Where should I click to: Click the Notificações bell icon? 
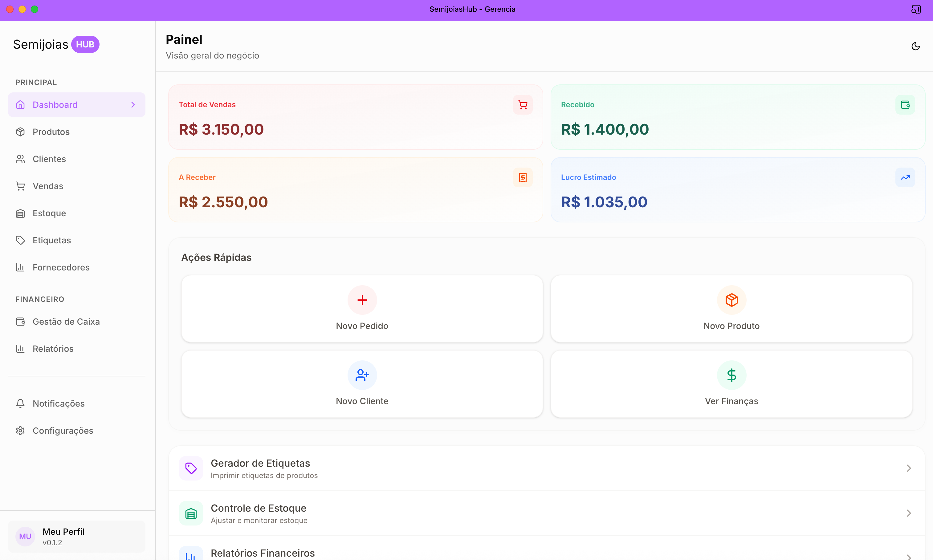point(20,404)
